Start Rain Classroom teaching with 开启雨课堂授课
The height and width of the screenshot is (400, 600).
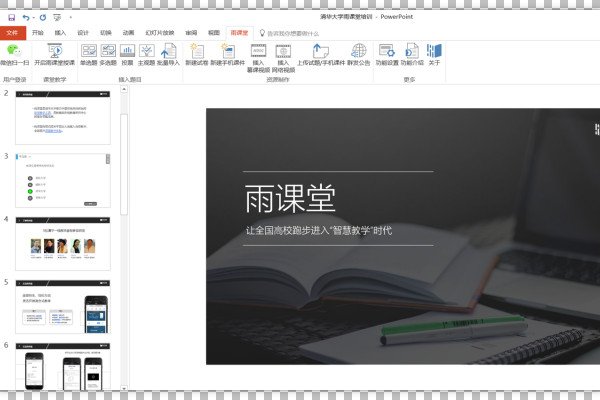(x=55, y=55)
